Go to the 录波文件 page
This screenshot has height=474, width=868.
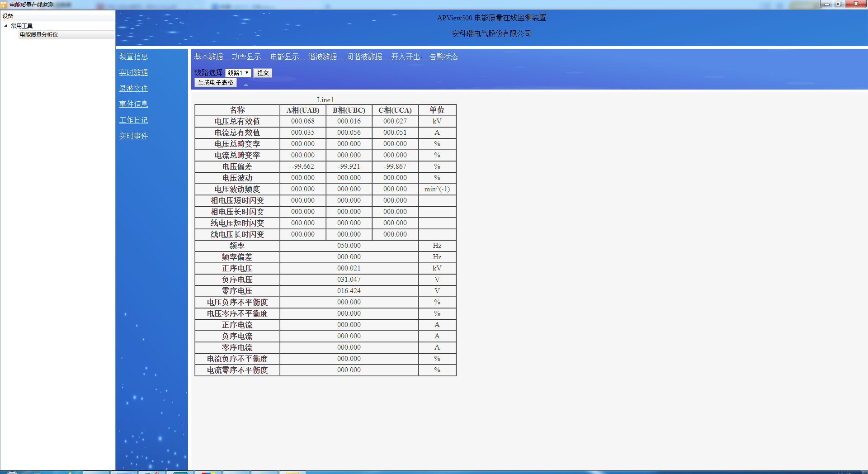point(133,88)
